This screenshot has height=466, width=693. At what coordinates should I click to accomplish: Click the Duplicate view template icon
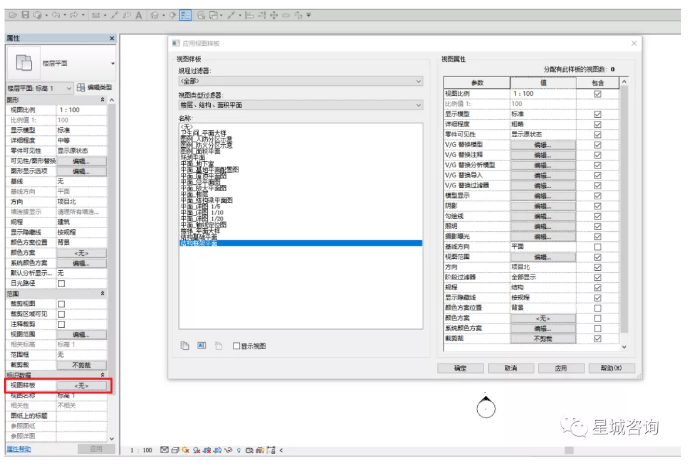[x=184, y=345]
